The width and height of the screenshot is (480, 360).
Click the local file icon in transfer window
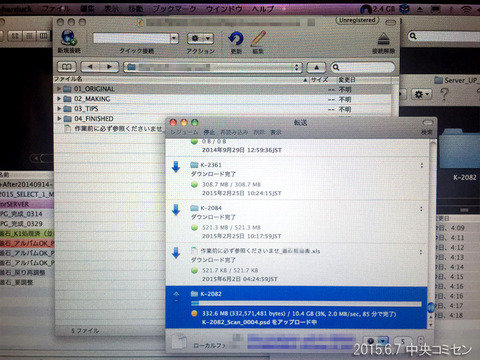click(179, 341)
